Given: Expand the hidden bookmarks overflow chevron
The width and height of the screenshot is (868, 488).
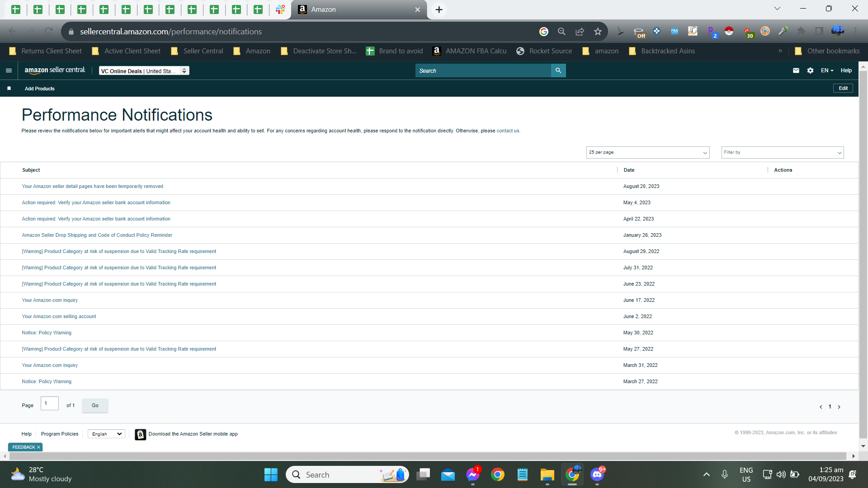Looking at the screenshot, I should [x=780, y=51].
